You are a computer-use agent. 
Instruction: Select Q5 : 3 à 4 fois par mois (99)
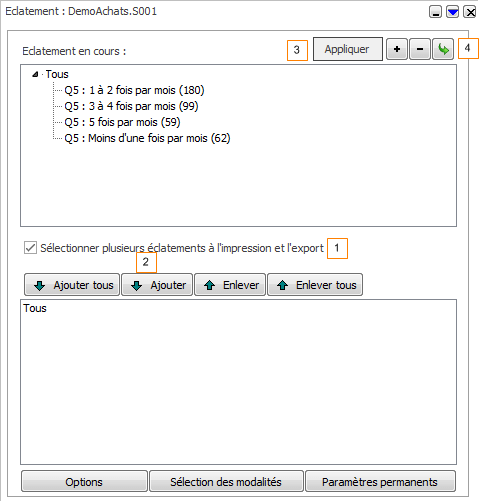131,106
